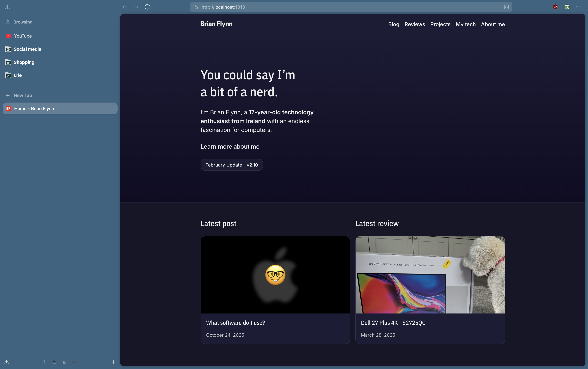Switch to the piano keyboard space
The image size is (588, 369).
tap(65, 362)
